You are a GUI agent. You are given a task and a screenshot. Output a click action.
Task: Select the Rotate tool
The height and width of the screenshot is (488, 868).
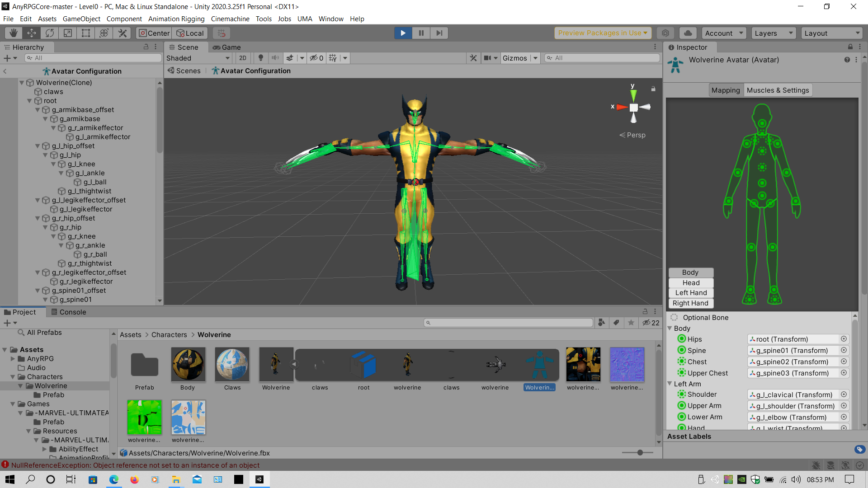click(x=49, y=33)
